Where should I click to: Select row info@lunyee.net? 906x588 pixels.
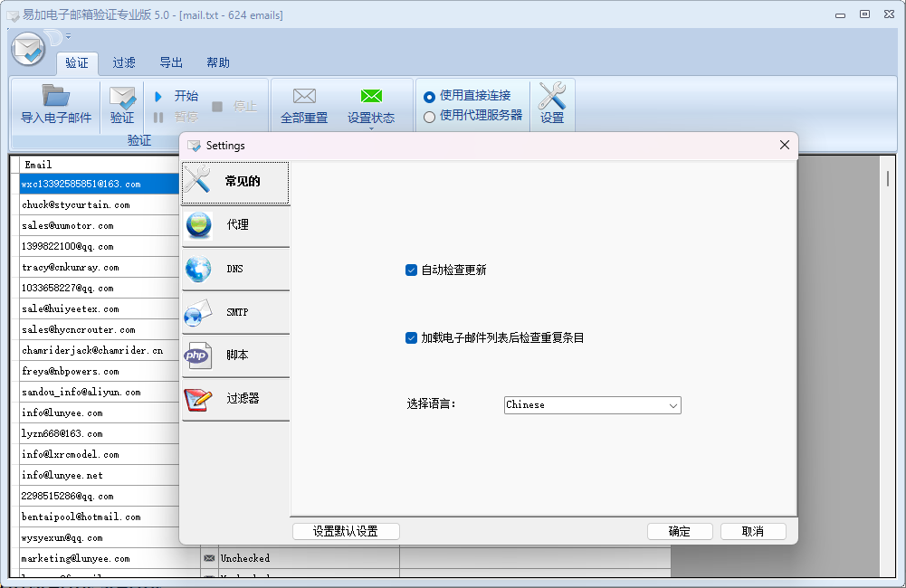(x=100, y=475)
